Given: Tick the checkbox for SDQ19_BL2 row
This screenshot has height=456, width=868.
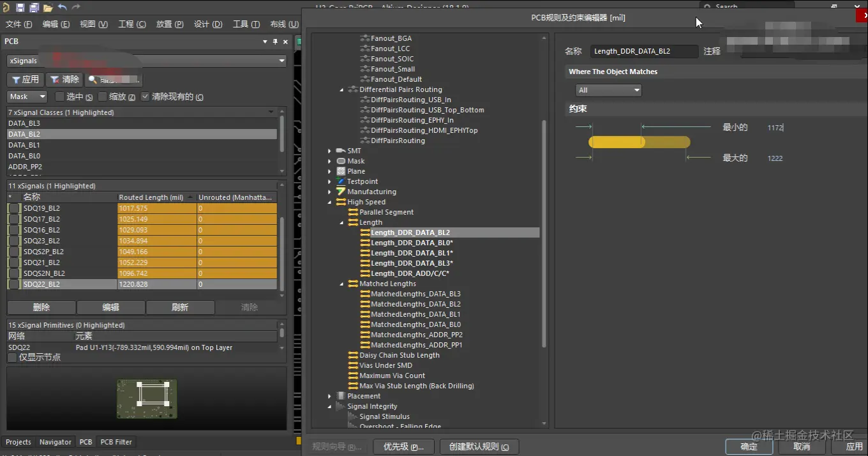Looking at the screenshot, I should [x=14, y=208].
